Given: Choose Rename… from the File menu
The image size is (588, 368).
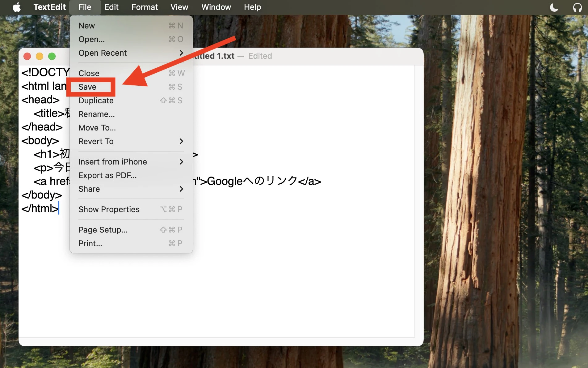Looking at the screenshot, I should click(x=131, y=114).
